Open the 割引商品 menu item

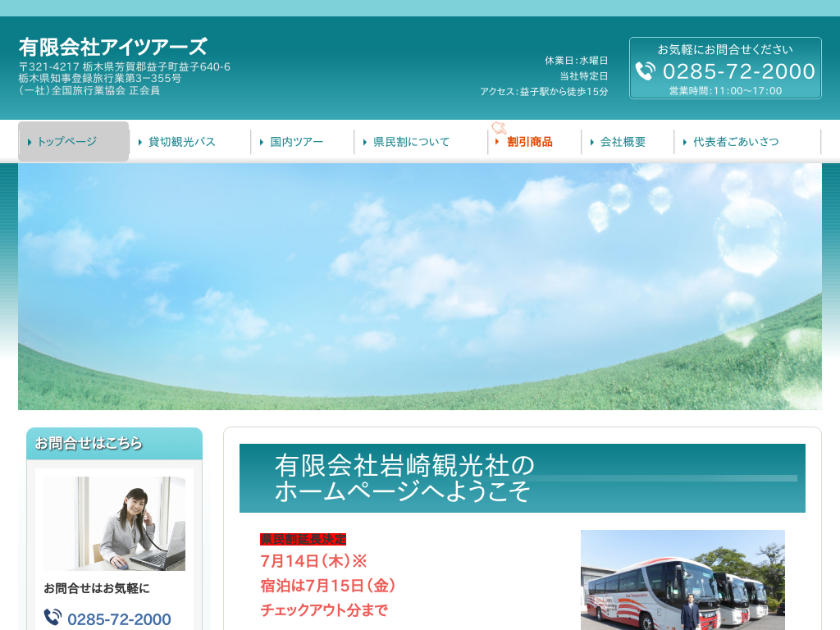click(x=529, y=142)
